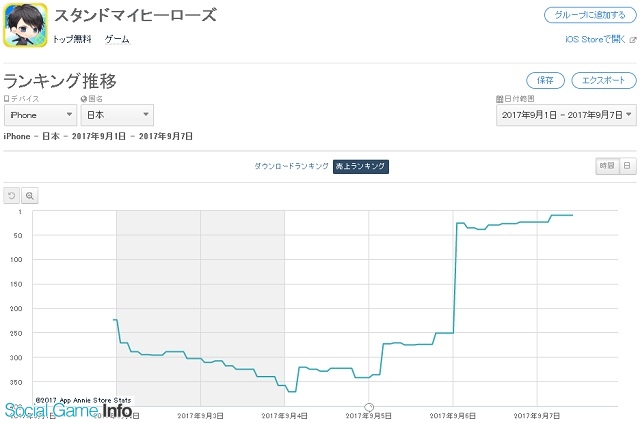Click the エクスポート button
This screenshot has width=640, height=423.
pyautogui.click(x=604, y=80)
